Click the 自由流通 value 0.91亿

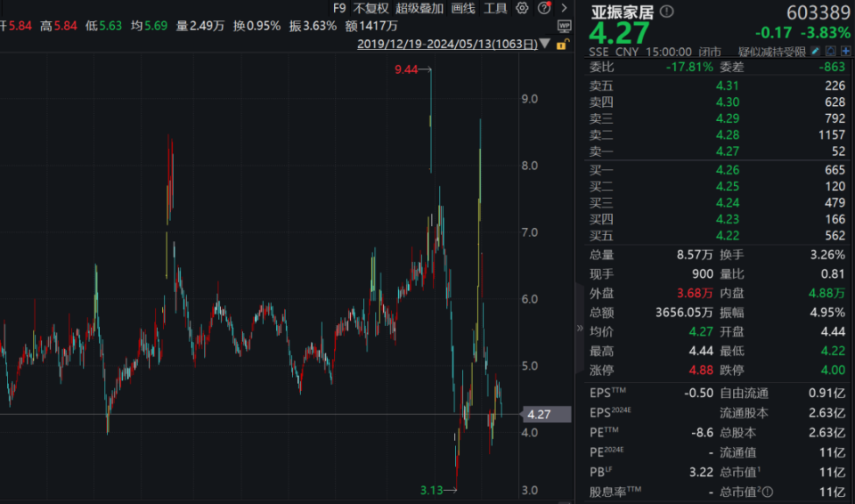click(x=827, y=393)
